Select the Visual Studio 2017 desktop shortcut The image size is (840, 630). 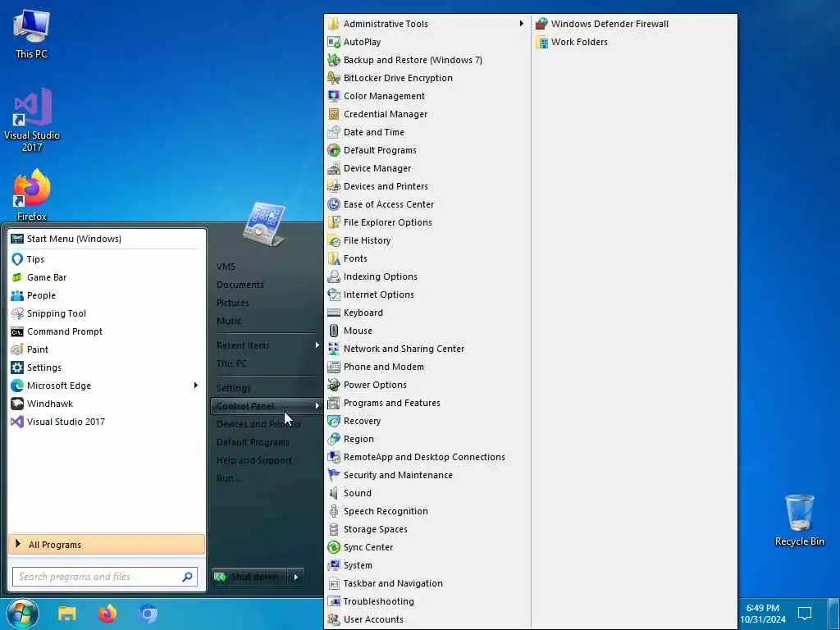pyautogui.click(x=32, y=120)
